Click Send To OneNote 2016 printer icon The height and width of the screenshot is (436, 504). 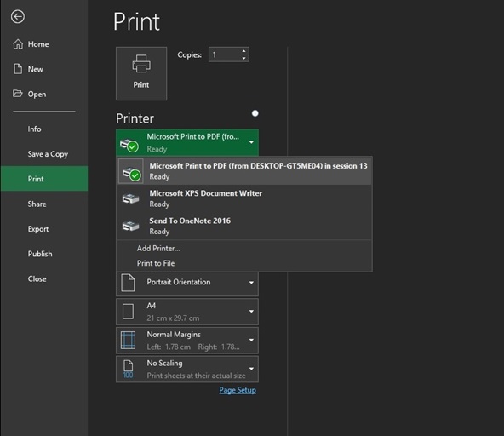pyautogui.click(x=130, y=226)
